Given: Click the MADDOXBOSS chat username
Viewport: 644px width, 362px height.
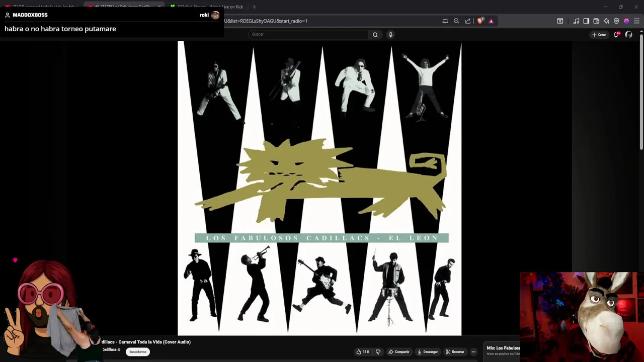Looking at the screenshot, I should pos(30,15).
